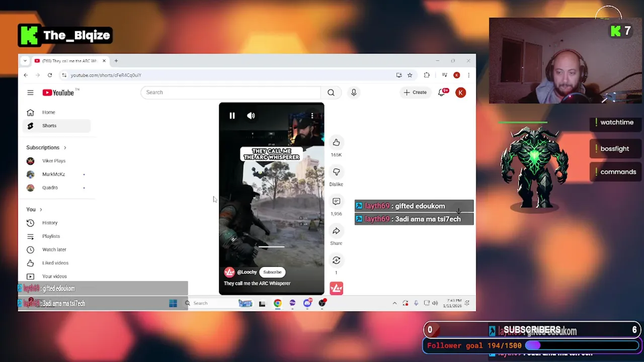
Task: Click the YouTube logo
Action: click(58, 93)
